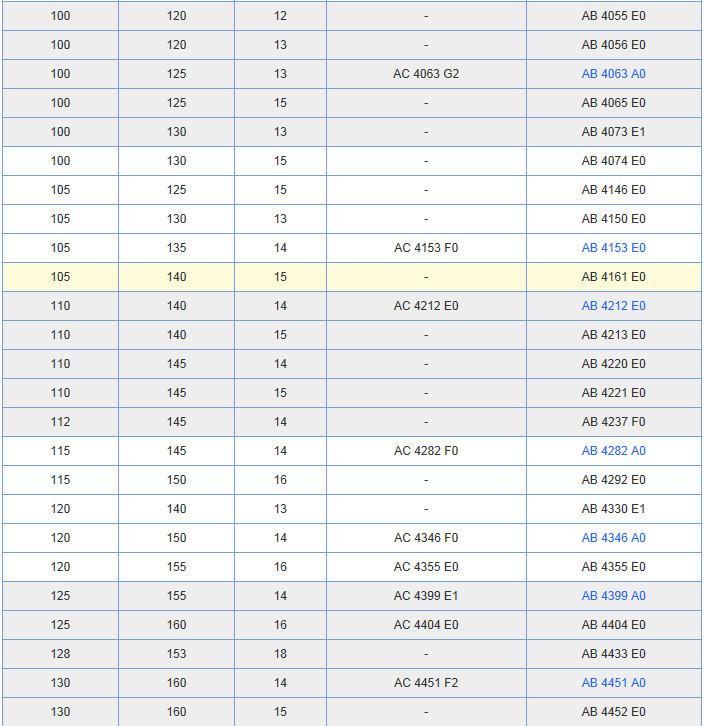The width and height of the screenshot is (704, 726).
Task: Select the AC 4212 E0 entry
Action: click(426, 306)
